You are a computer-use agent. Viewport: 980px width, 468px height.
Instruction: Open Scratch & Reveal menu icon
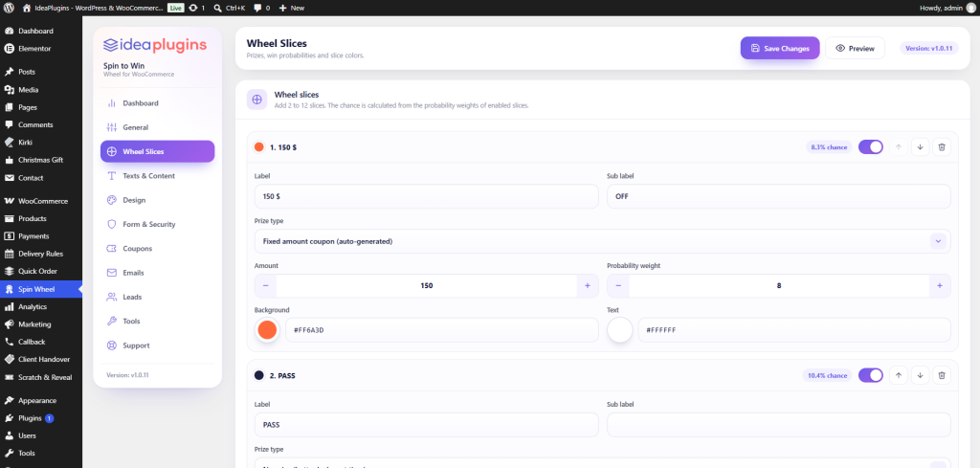point(10,377)
